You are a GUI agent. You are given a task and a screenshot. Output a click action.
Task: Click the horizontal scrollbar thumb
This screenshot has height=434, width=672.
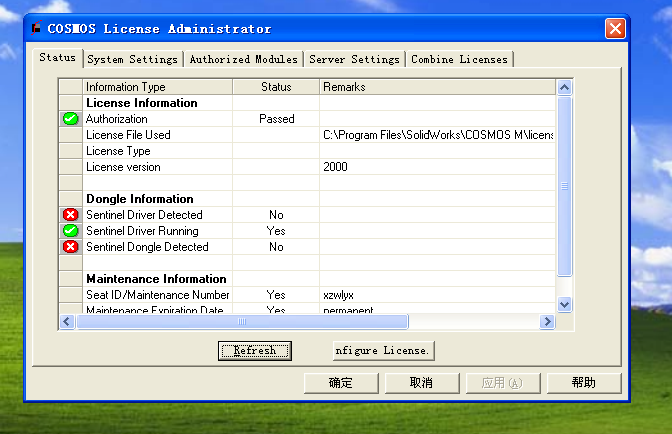point(242,321)
